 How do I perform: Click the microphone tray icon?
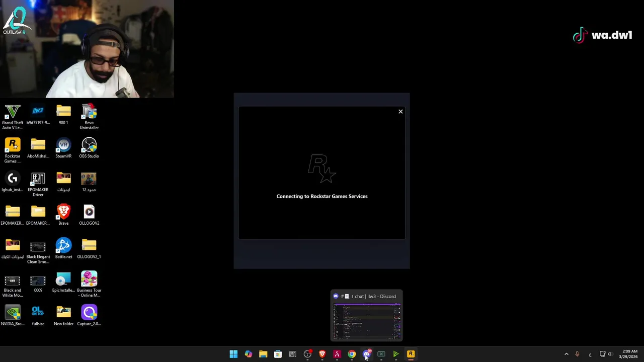pyautogui.click(x=577, y=354)
